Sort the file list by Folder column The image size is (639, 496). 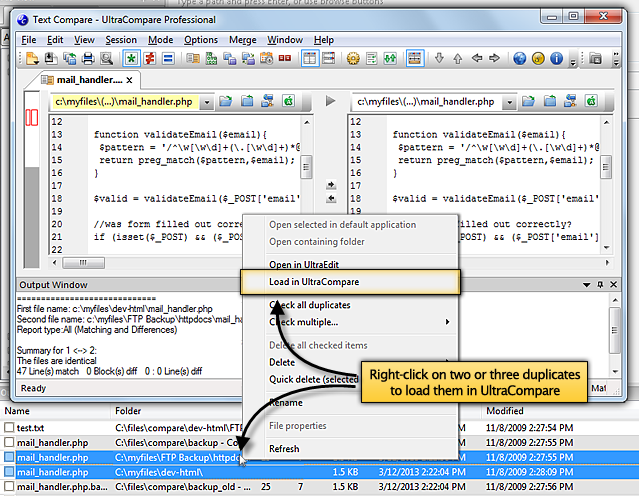point(128,411)
